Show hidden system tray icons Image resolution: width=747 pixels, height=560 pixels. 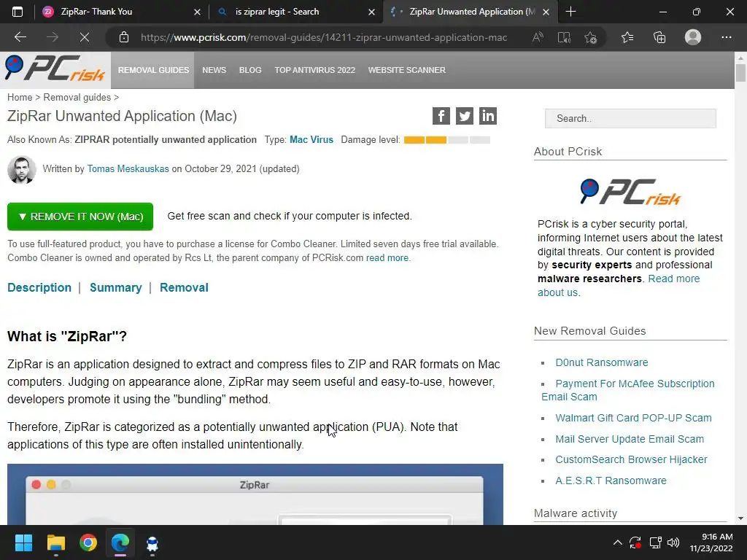(x=617, y=542)
